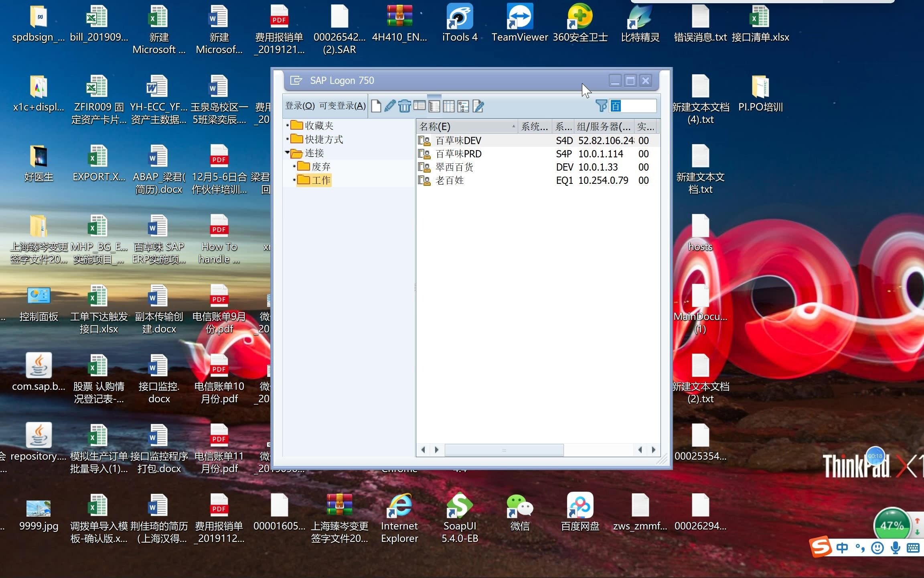The width and height of the screenshot is (924, 578).
Task: Click the 52.82.106.24 server cell
Action: click(x=606, y=140)
